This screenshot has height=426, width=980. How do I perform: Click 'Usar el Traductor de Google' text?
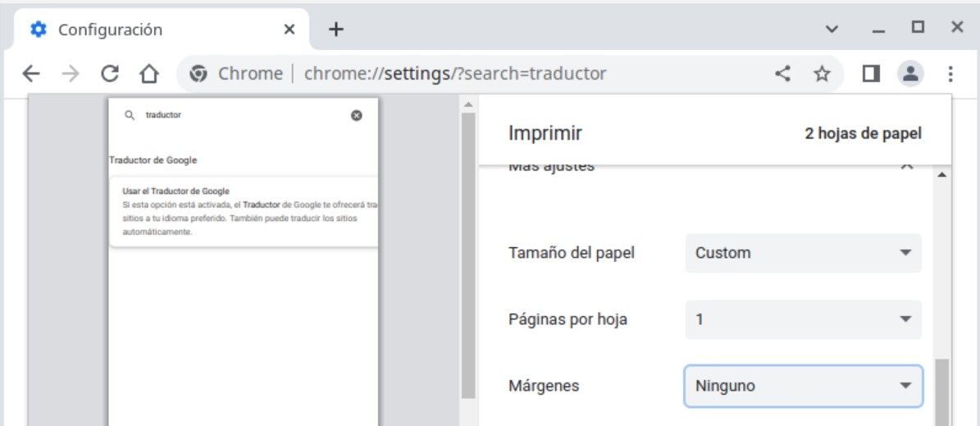tap(176, 190)
